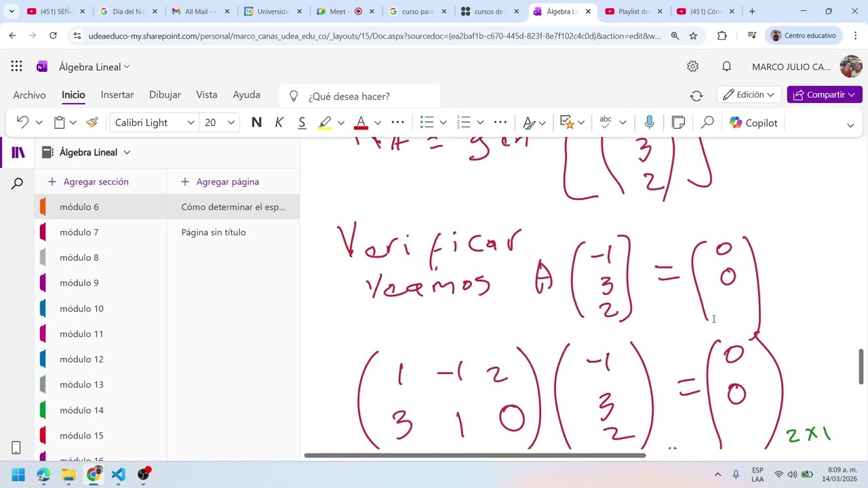
Task: Insert a numbered list
Action: pyautogui.click(x=464, y=123)
